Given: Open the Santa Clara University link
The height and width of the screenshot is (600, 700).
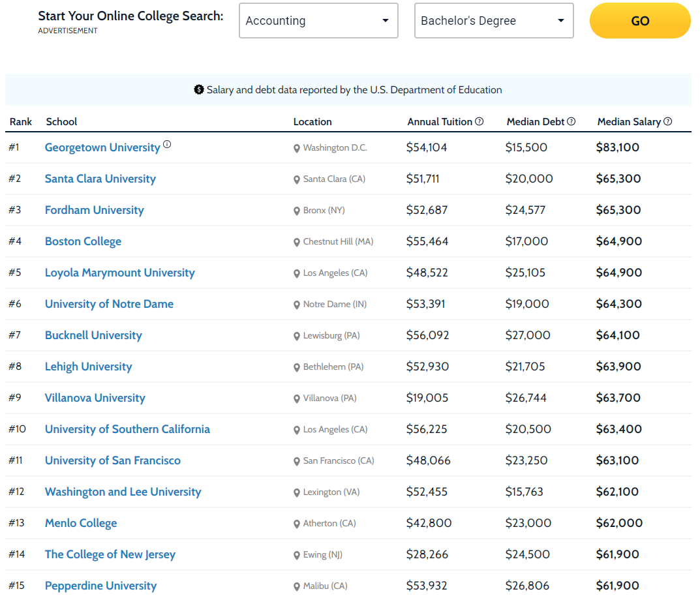Looking at the screenshot, I should [100, 179].
